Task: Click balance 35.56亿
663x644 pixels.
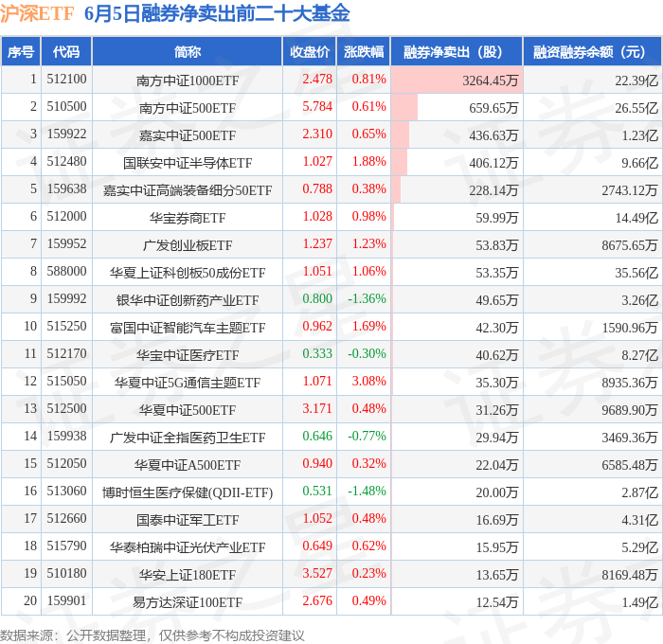Action: pyautogui.click(x=636, y=273)
